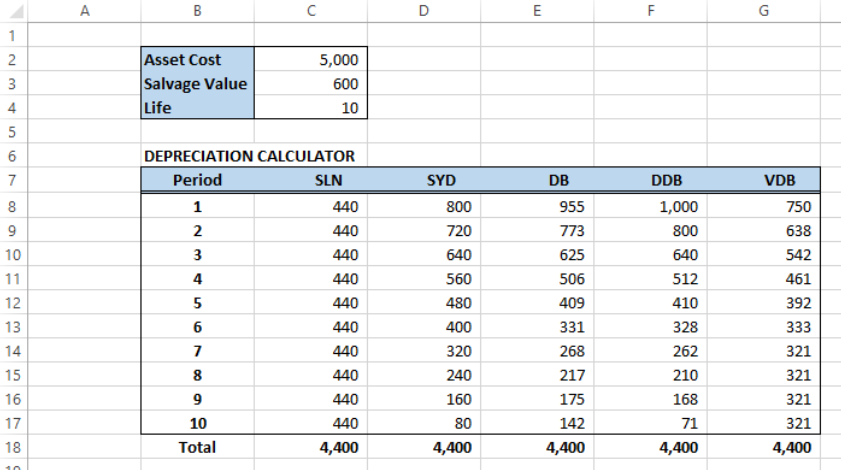This screenshot has width=841, height=470.
Task: Select DB value 506
Action: tap(537, 279)
